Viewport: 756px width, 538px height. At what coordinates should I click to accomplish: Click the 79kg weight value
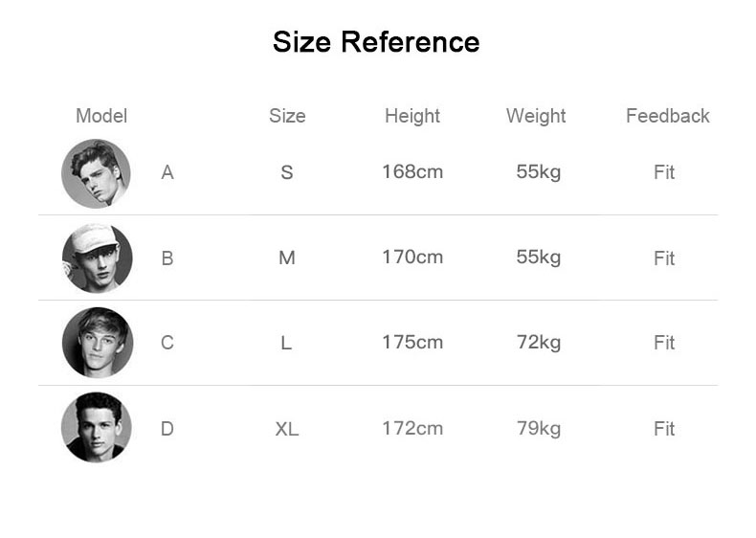[x=539, y=429]
